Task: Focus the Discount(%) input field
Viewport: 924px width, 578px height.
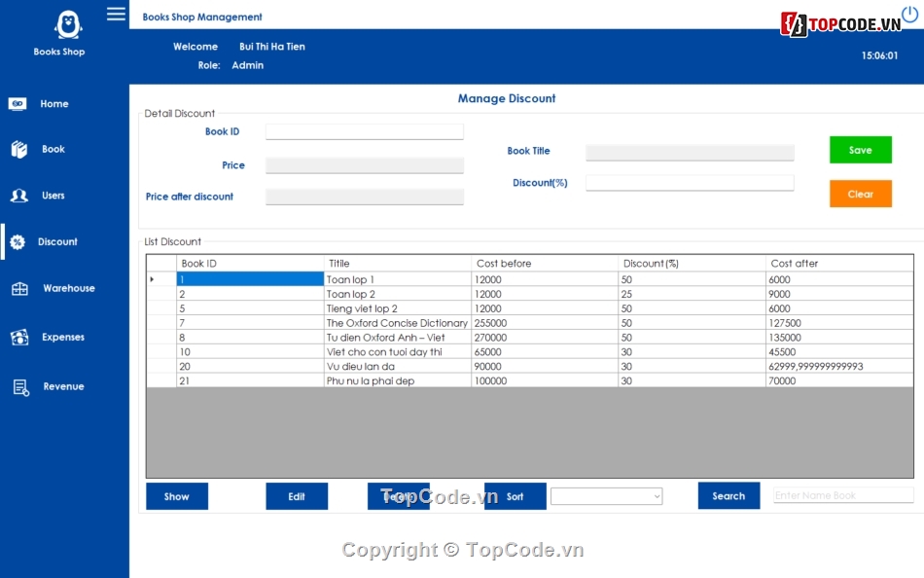Action: coord(690,183)
